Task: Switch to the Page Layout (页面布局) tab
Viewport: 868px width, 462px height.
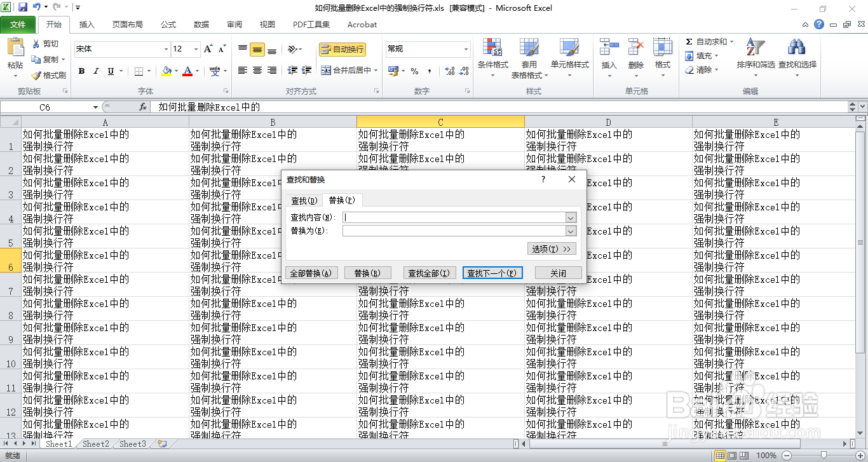Action: click(x=127, y=25)
